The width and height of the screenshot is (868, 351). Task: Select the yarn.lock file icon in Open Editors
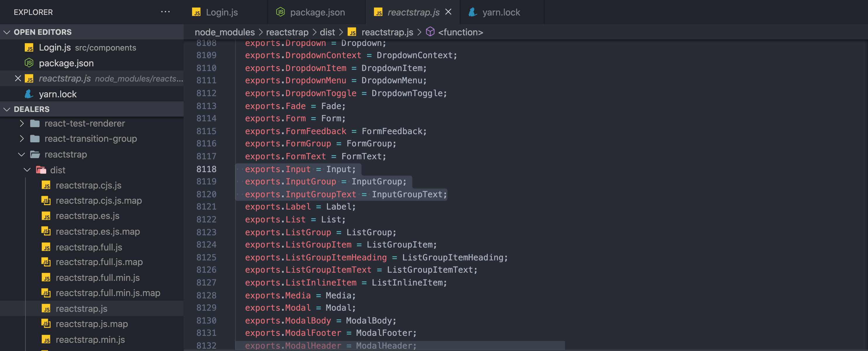pyautogui.click(x=29, y=94)
